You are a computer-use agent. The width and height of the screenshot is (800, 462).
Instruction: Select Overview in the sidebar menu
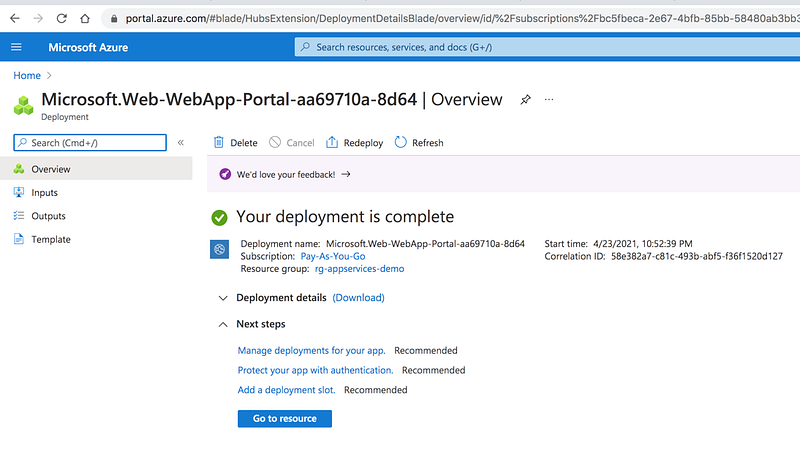coord(96,169)
